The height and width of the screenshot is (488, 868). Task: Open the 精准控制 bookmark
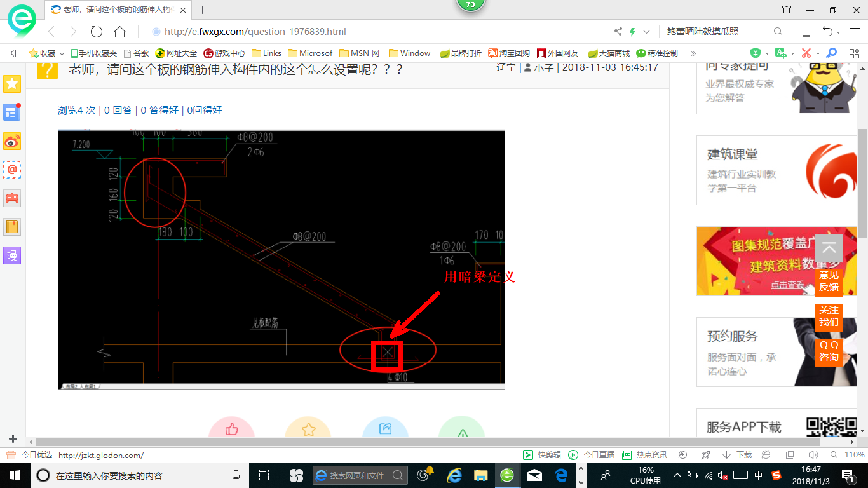point(657,53)
